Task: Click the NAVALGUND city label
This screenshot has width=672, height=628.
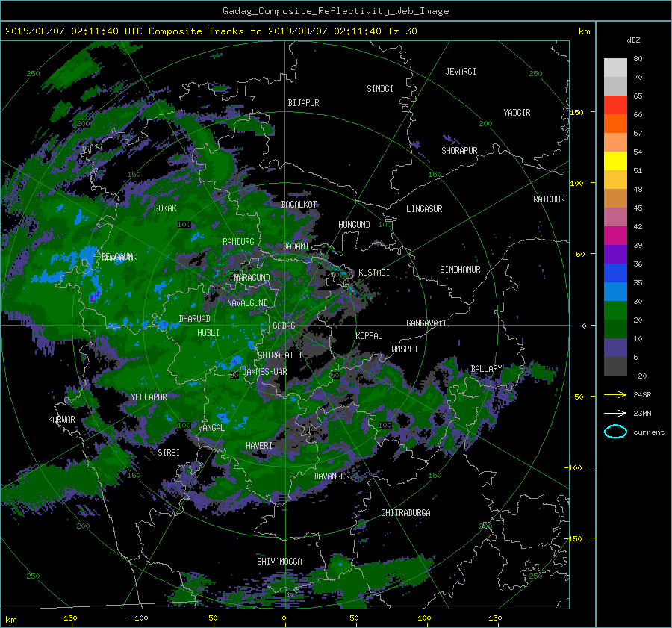Action: [247, 303]
